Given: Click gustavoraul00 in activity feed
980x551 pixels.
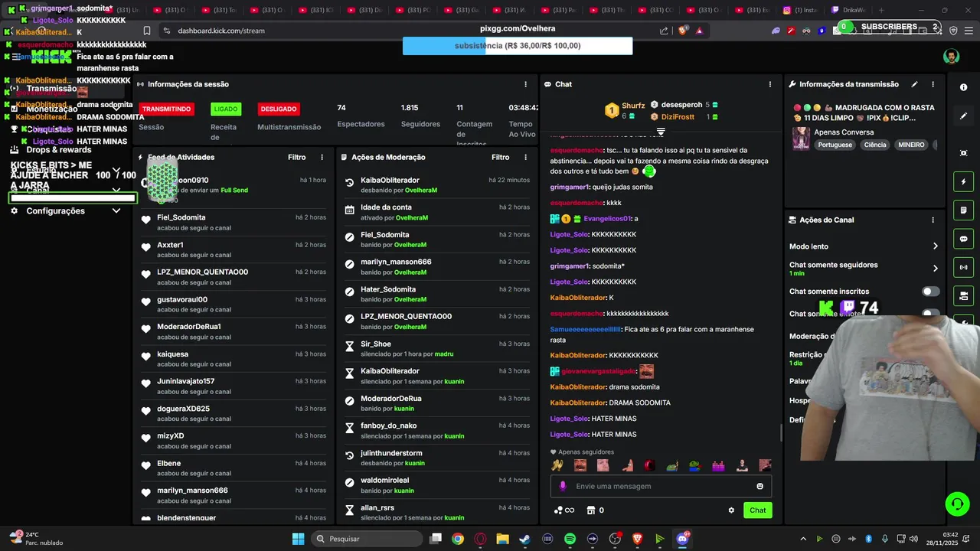Looking at the screenshot, I should point(182,299).
